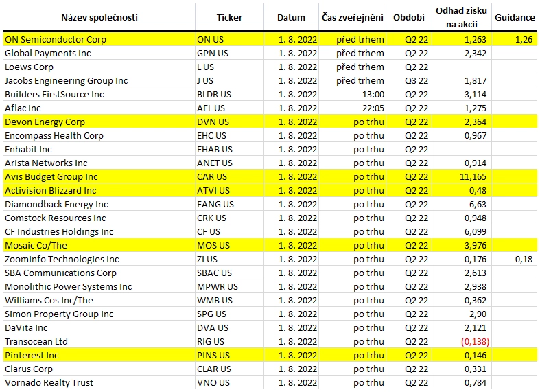Screen dimensions: 540x392
Task: Select the ZoomInfo guidance value 0,18
Action: [x=515, y=259]
